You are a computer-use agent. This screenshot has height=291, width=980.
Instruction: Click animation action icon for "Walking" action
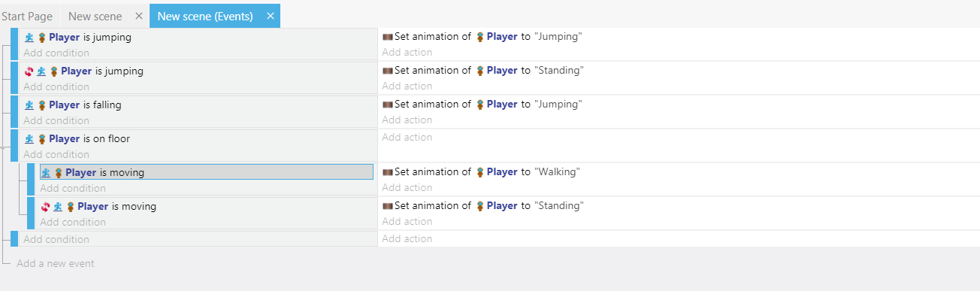pyautogui.click(x=388, y=171)
